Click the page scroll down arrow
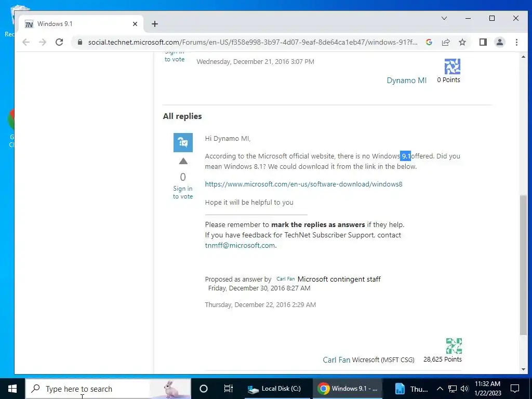The image size is (532, 399). point(523,369)
